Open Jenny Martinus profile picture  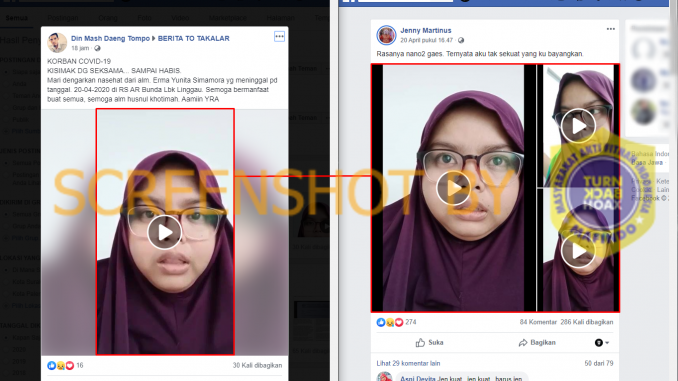386,35
